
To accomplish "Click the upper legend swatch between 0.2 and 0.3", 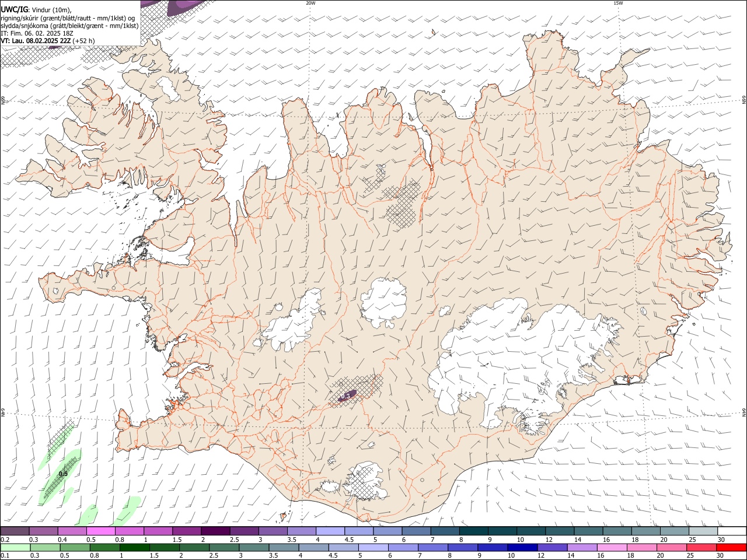I will tap(15, 531).
